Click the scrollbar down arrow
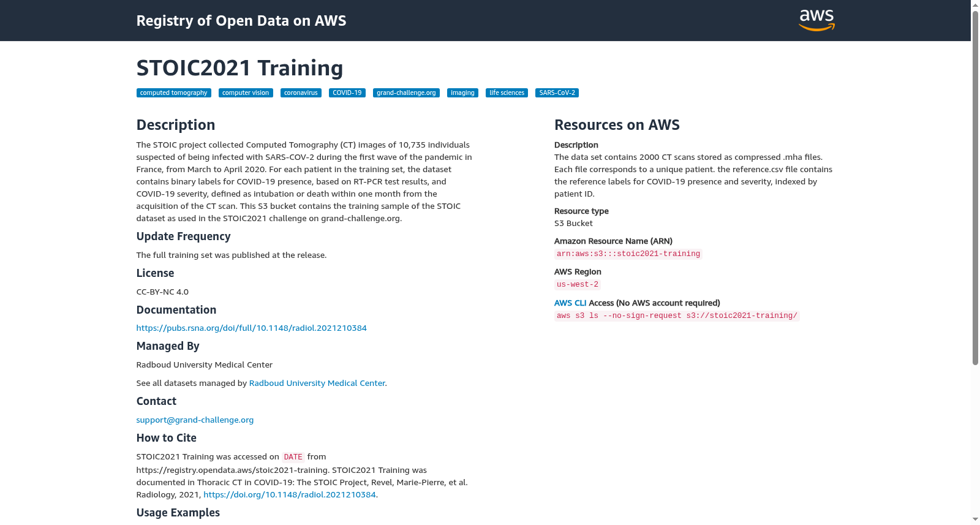The width and height of the screenshot is (980, 525). [x=975, y=520]
